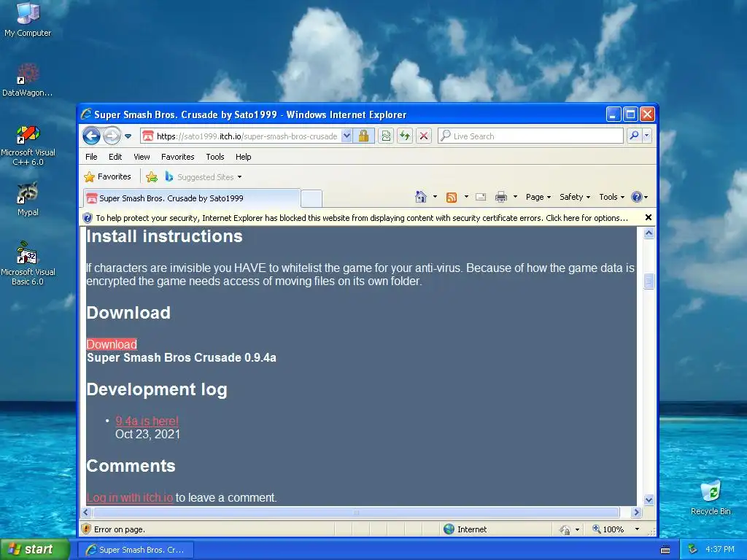Click into the Live Search box

pyautogui.click(x=530, y=136)
